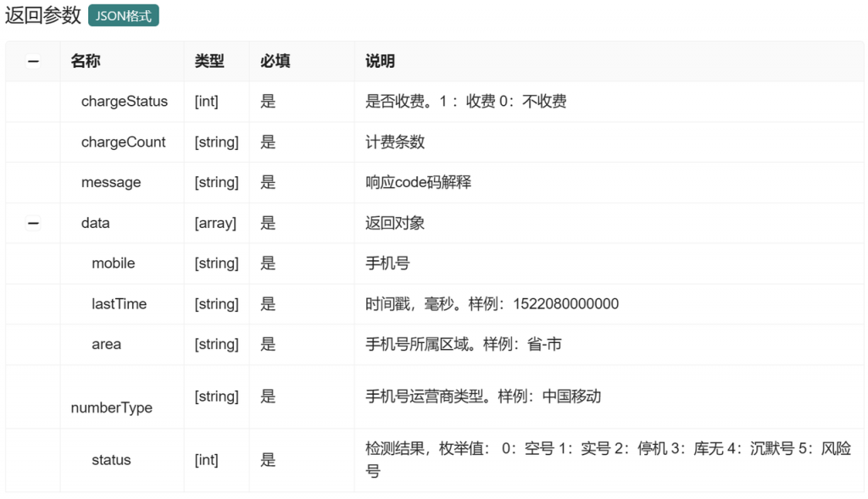Click the [string] type of area

point(216,344)
